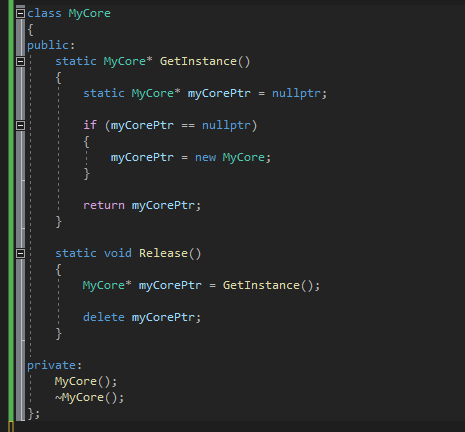Viewport: 465px width, 432px height.
Task: Collapse the GetInstance() function block
Action: [x=20, y=61]
